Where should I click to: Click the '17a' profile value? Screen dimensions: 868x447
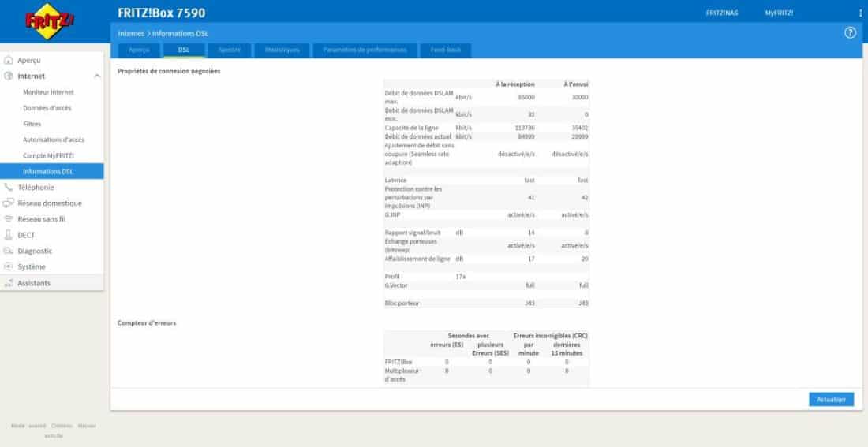pos(460,276)
